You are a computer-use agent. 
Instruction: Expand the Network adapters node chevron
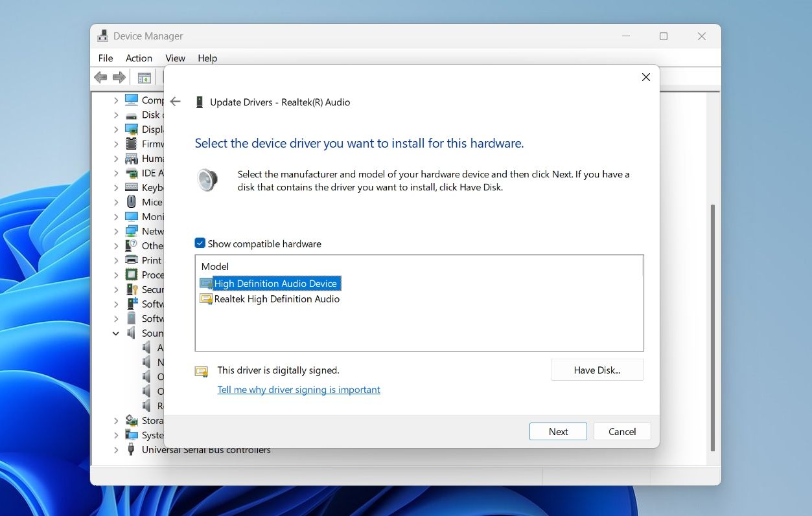click(116, 231)
